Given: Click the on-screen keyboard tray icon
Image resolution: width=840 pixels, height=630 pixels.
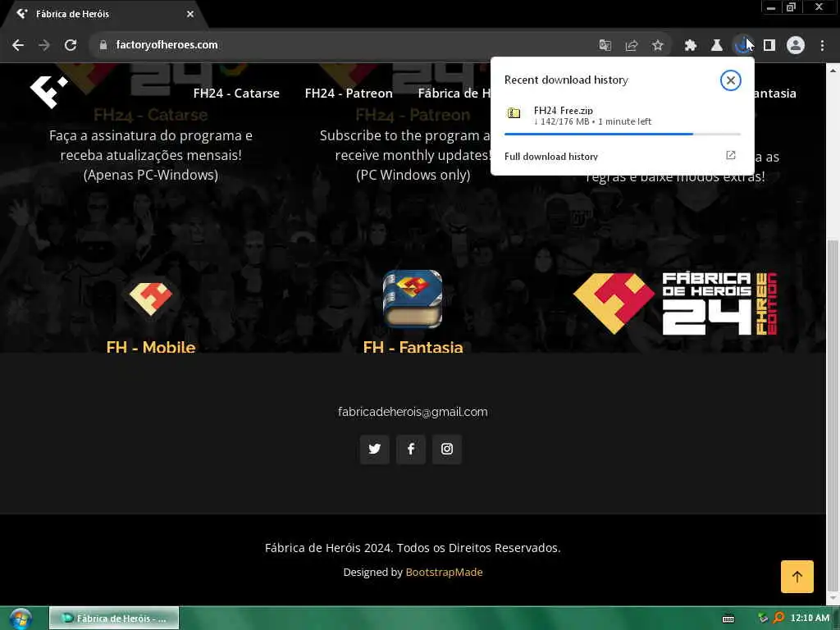Looking at the screenshot, I should (728, 619).
